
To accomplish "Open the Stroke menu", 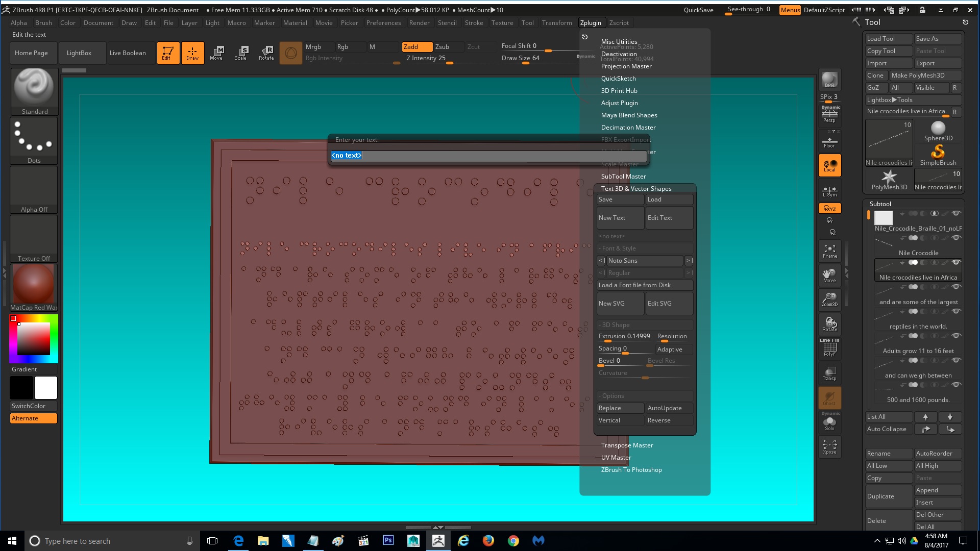I will click(x=474, y=23).
